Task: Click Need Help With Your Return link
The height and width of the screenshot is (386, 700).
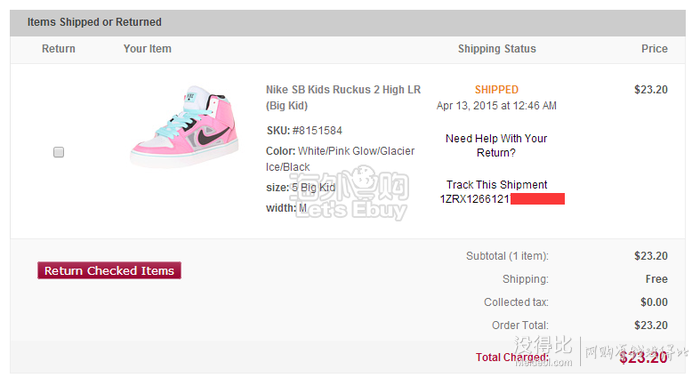Action: [496, 145]
